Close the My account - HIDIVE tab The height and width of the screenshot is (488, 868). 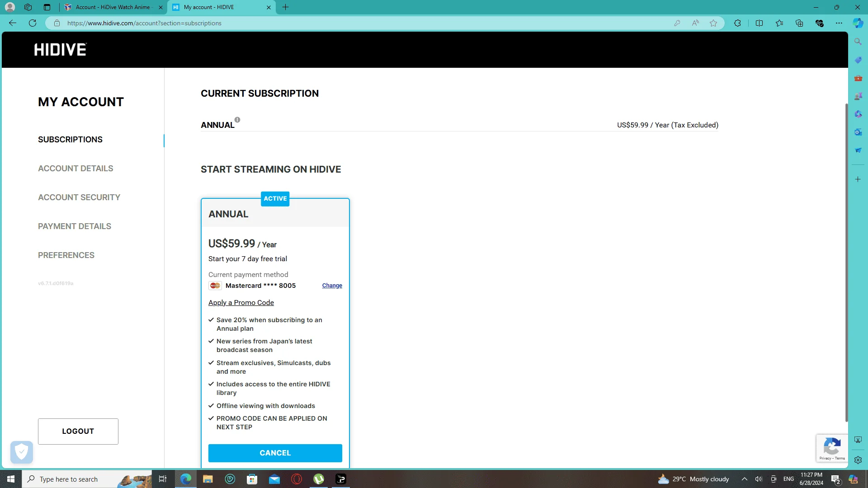click(269, 7)
